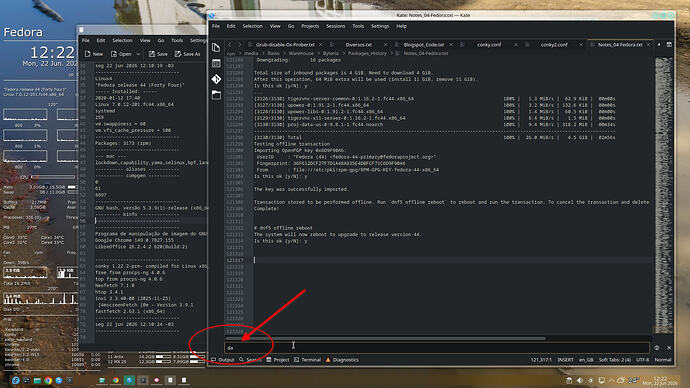The image size is (690, 388).
Task: Show the Project tool view
Action: [x=278, y=360]
